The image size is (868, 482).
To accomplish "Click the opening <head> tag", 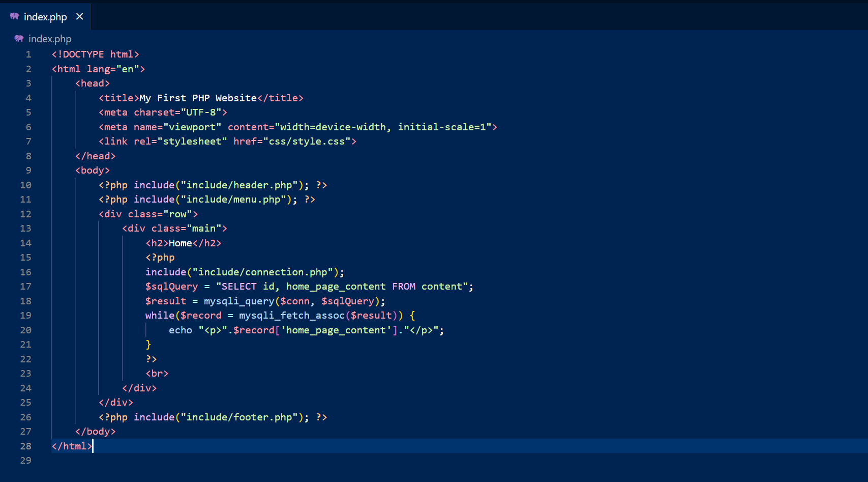I will (93, 83).
